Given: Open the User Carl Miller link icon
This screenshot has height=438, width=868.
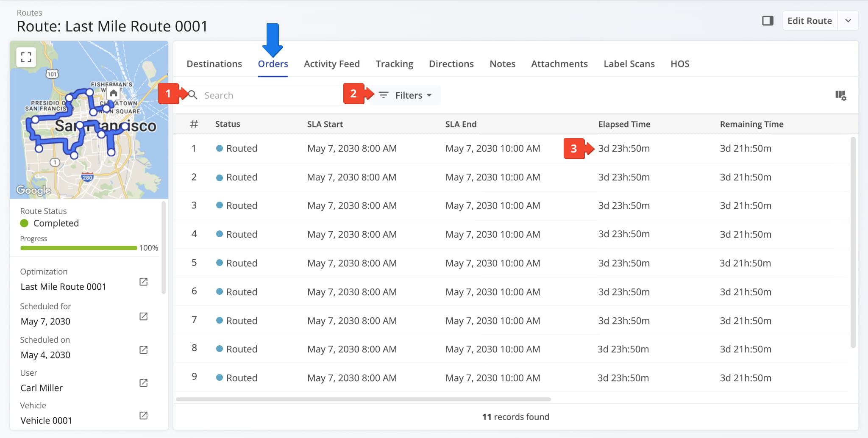Looking at the screenshot, I should [x=144, y=383].
